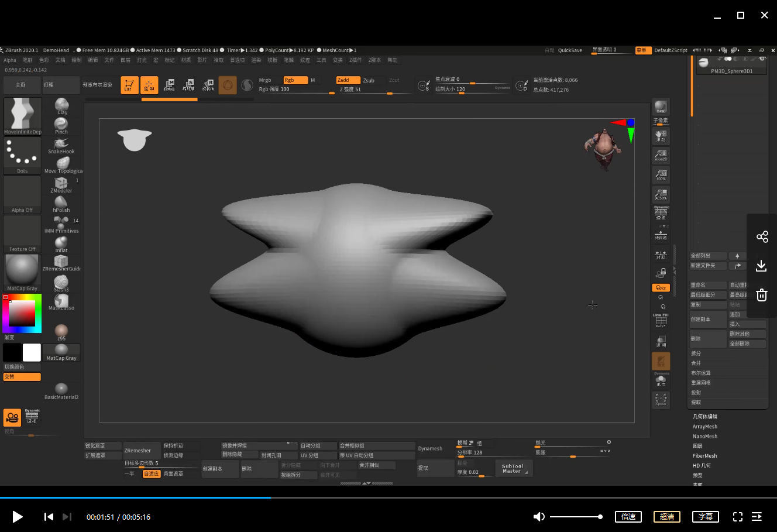Pick the SnakeHook brush
Screen dimensions: 777x532
click(x=61, y=145)
